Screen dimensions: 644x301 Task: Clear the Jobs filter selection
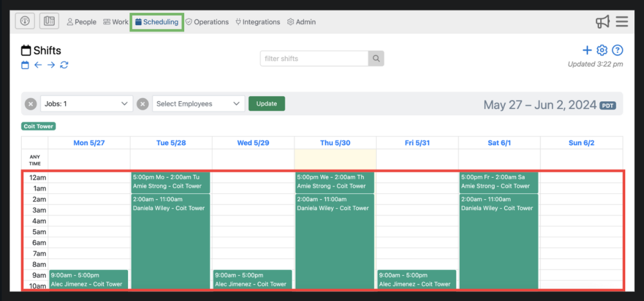tap(31, 104)
